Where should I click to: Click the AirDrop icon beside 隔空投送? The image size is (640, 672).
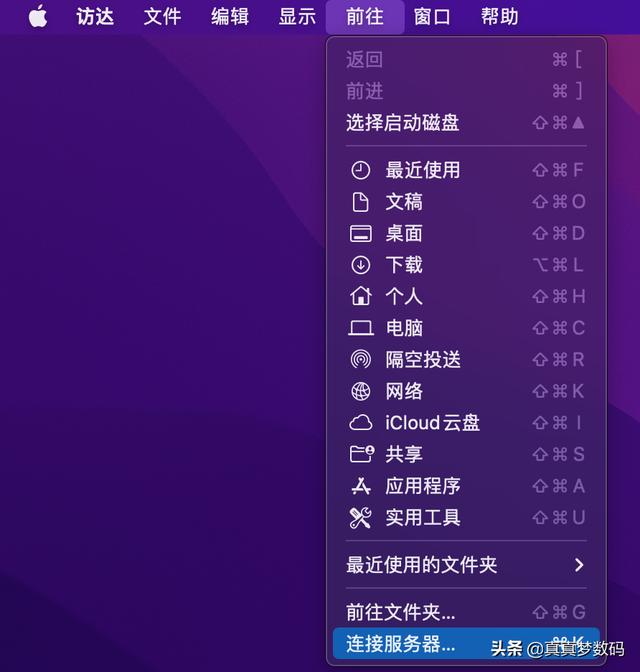tap(361, 360)
